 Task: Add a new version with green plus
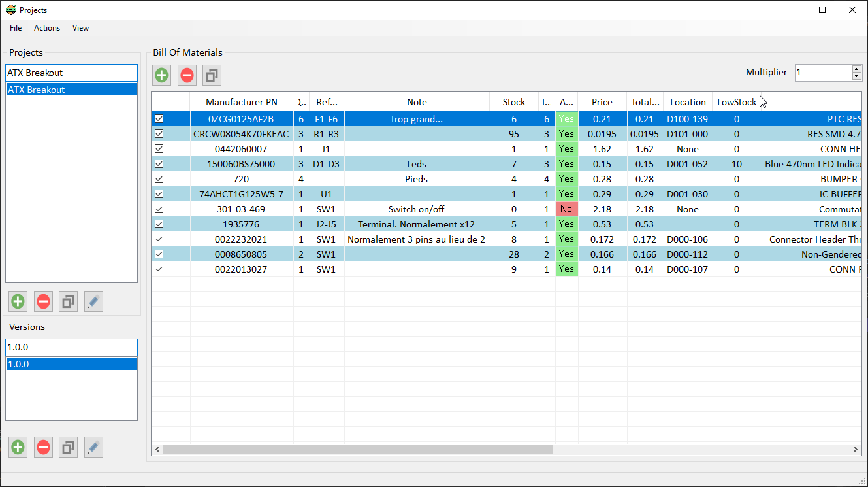click(18, 447)
